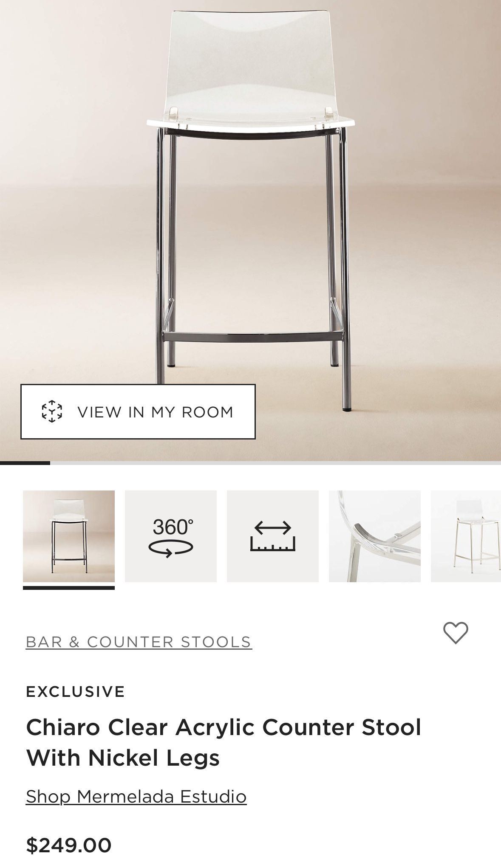This screenshot has height=868, width=501.
Task: Add stool to favorites with heart icon
Action: (x=456, y=633)
